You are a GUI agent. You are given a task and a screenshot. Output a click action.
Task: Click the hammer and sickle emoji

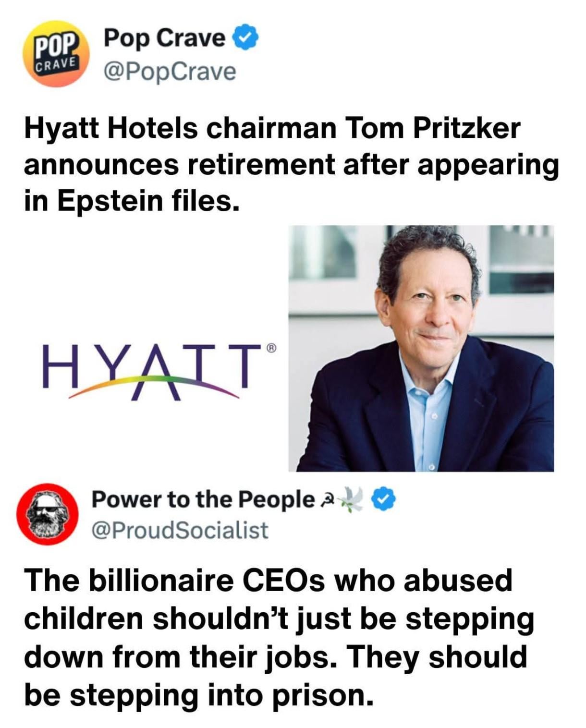pyautogui.click(x=327, y=501)
